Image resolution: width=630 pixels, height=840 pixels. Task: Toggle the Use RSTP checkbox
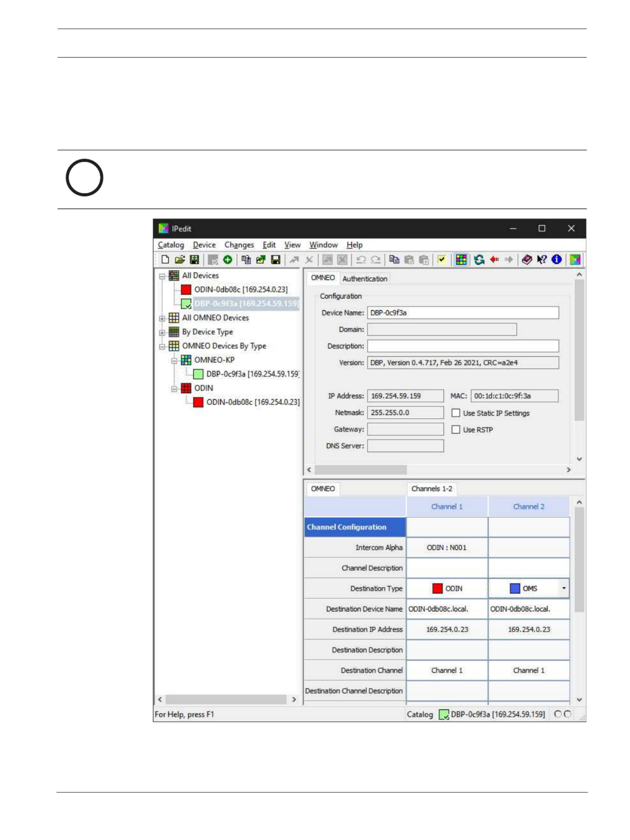(x=455, y=430)
